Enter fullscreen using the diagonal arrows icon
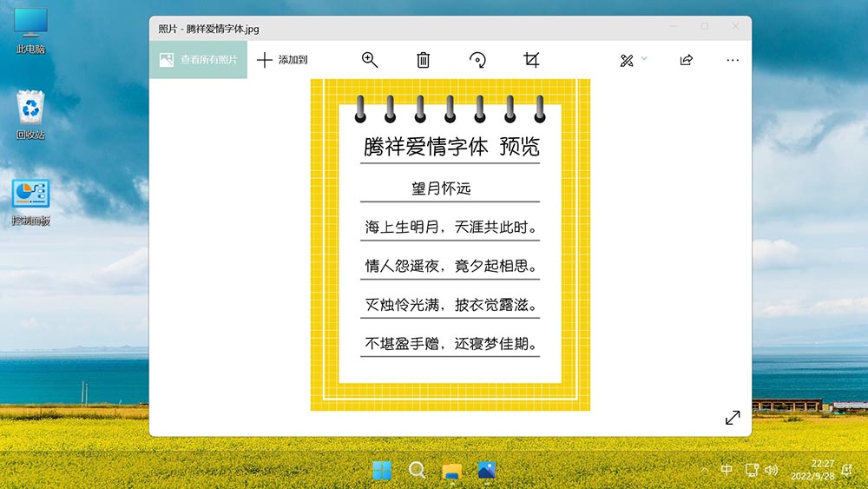Viewport: 868px width, 489px height. pos(733,418)
